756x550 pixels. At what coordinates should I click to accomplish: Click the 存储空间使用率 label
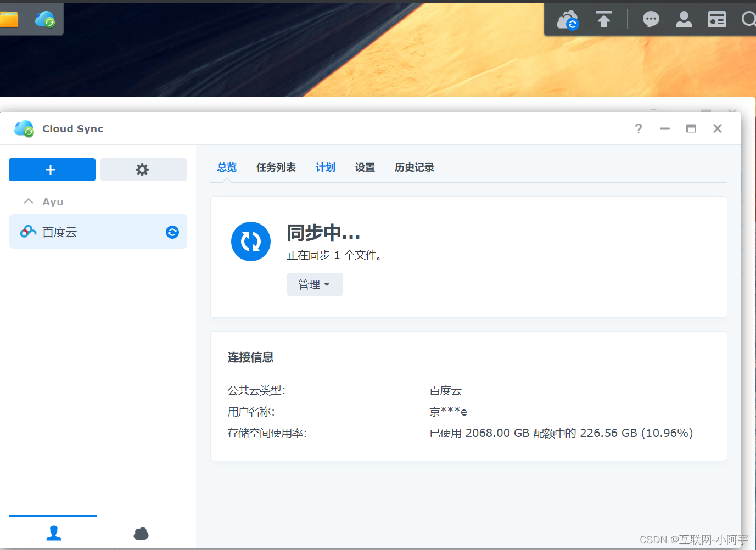pyautogui.click(x=267, y=433)
